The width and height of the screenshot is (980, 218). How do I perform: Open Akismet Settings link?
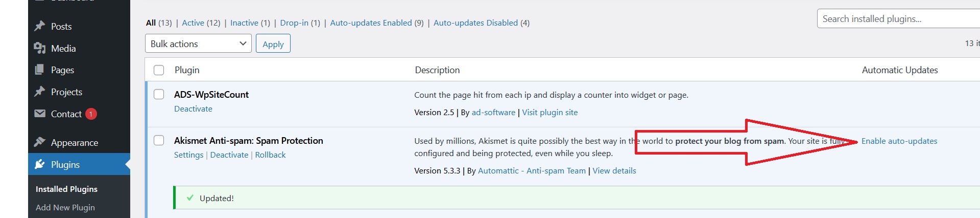(188, 155)
